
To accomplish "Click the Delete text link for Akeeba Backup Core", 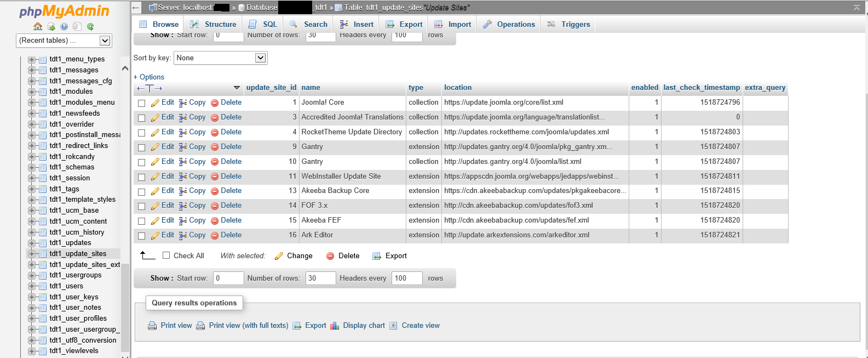I will pyautogui.click(x=231, y=191).
